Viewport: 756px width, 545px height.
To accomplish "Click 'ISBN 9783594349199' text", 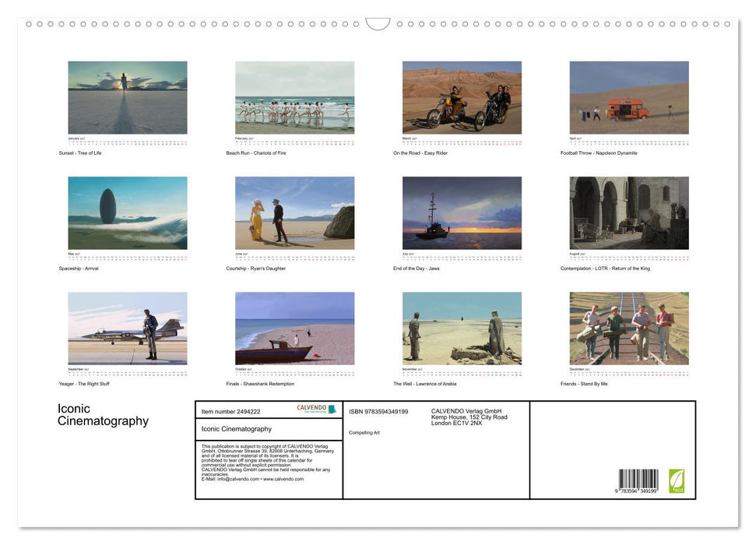I will coord(378,411).
